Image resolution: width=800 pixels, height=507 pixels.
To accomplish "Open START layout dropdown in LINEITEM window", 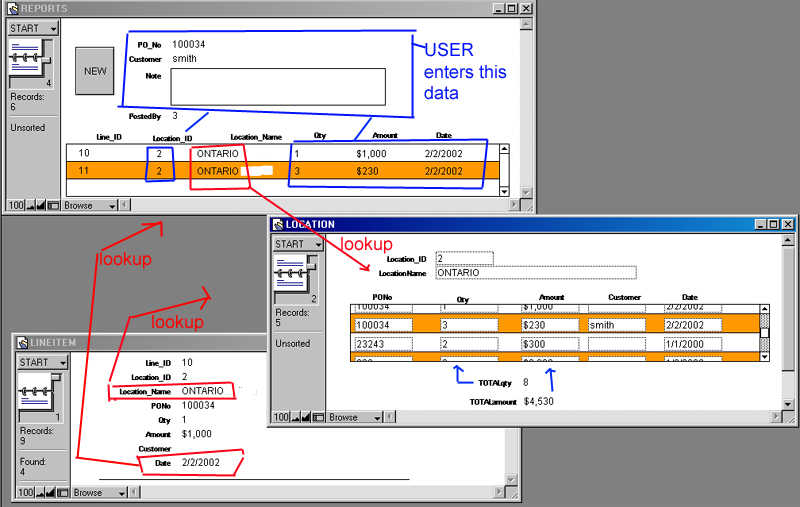I will click(42, 362).
